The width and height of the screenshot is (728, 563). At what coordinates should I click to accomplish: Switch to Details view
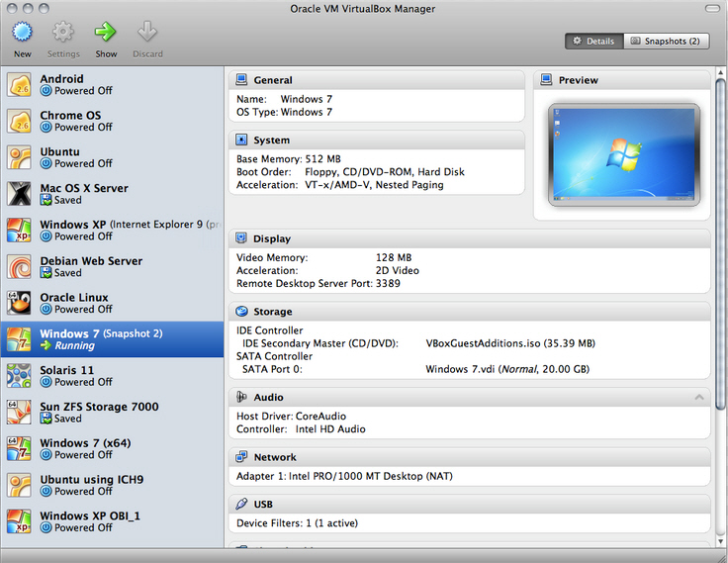593,42
